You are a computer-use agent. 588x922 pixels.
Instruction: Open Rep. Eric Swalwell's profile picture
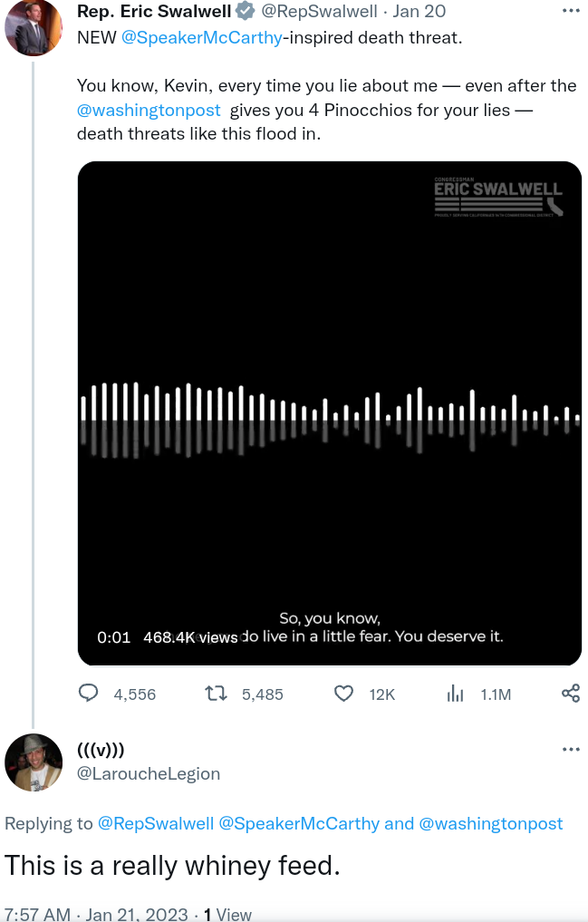34,27
